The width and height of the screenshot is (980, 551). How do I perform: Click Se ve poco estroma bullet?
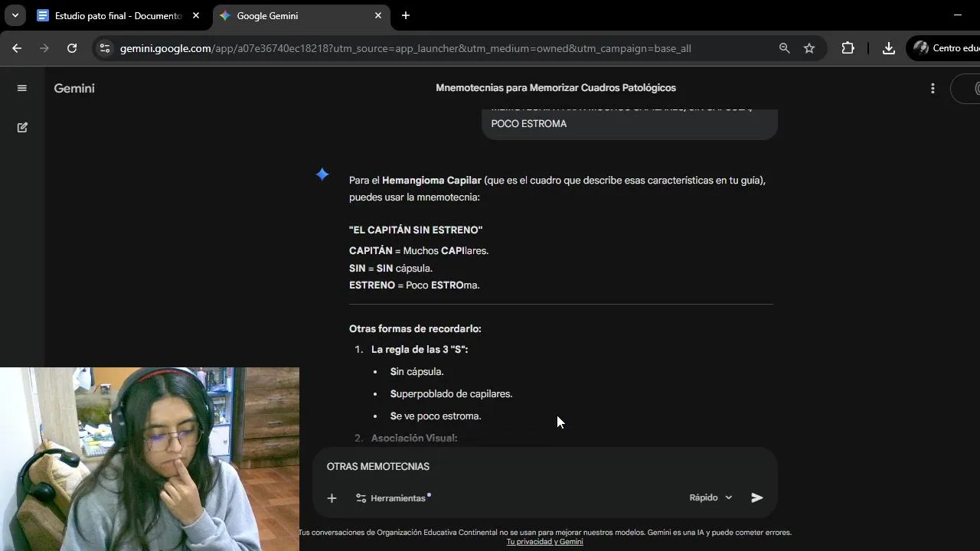436,416
